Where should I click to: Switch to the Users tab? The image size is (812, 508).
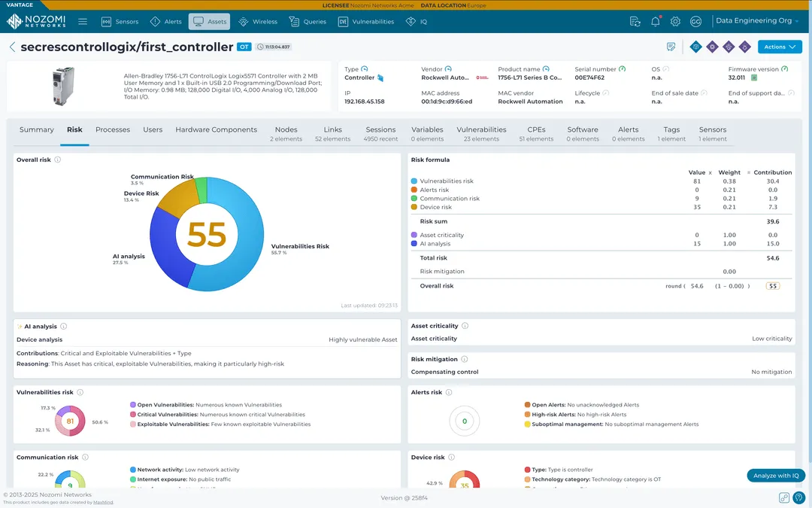[x=153, y=129]
